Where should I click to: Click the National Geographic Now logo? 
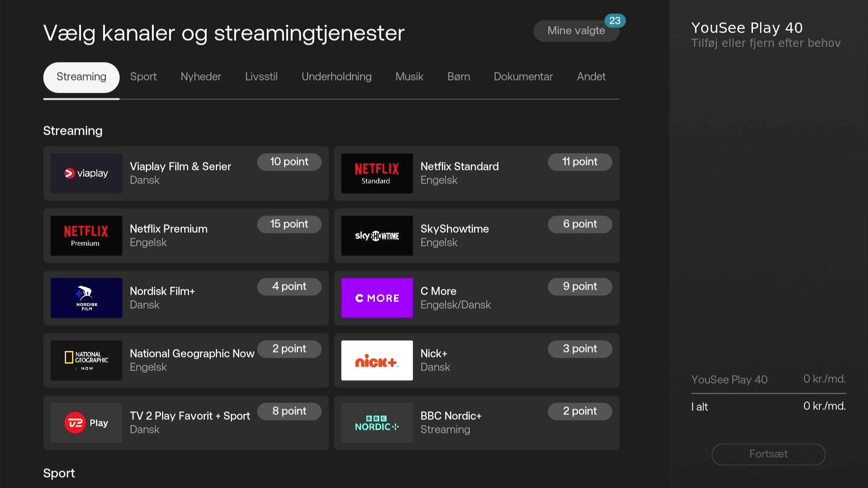coord(86,361)
